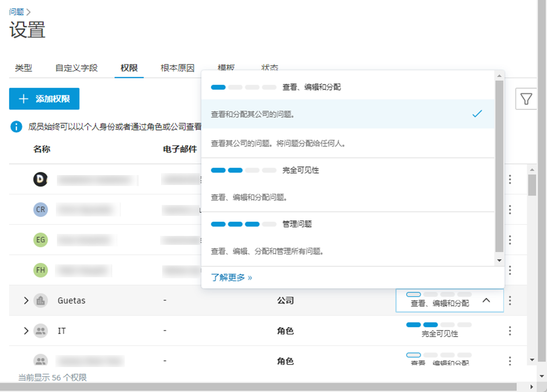
Task: Click the 当前显示 56 个权限 status text
Action: (x=52, y=378)
